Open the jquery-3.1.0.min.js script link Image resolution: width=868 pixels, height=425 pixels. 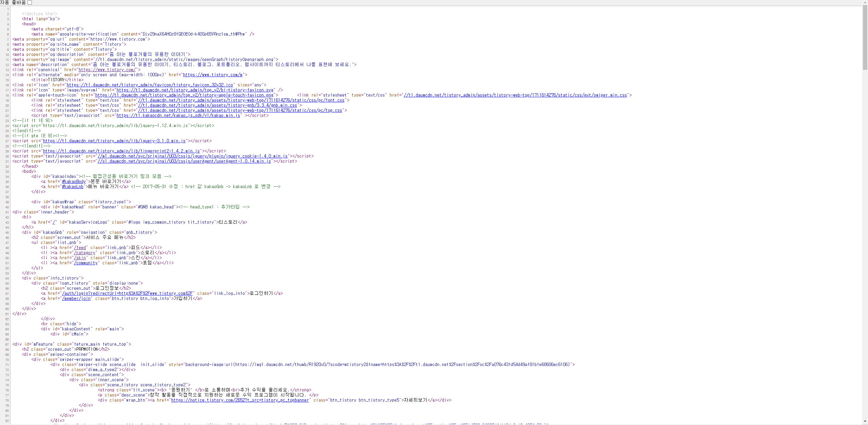(114, 141)
